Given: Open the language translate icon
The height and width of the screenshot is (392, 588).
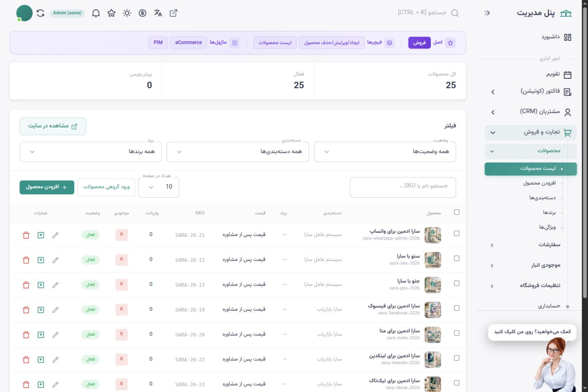Looking at the screenshot, I should (158, 13).
